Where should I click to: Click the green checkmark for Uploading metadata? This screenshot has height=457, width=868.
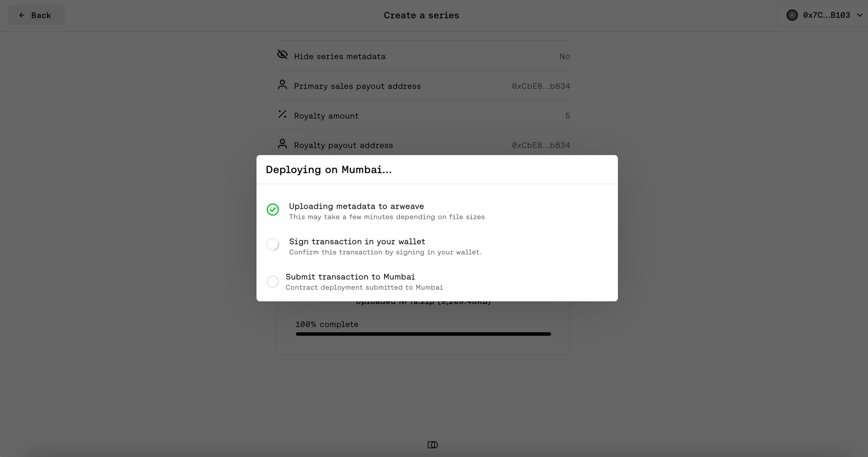click(273, 210)
